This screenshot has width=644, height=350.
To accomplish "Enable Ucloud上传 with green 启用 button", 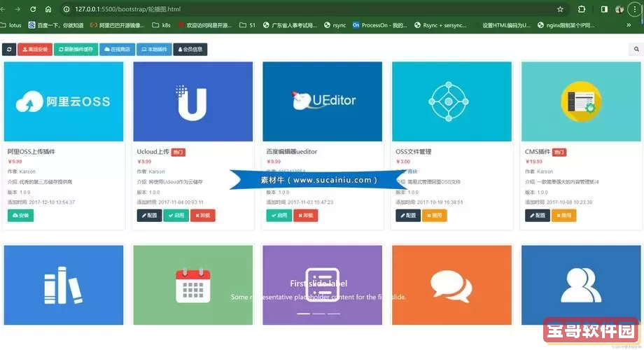I will point(176,216).
